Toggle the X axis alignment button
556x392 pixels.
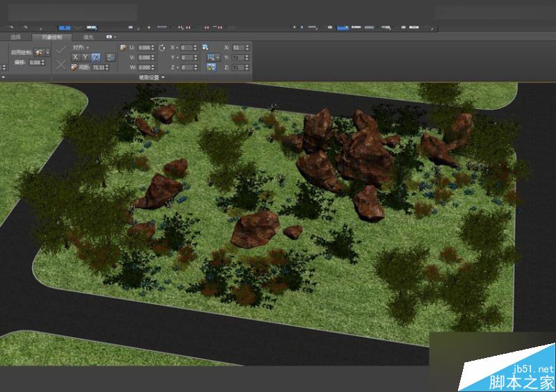(76, 57)
